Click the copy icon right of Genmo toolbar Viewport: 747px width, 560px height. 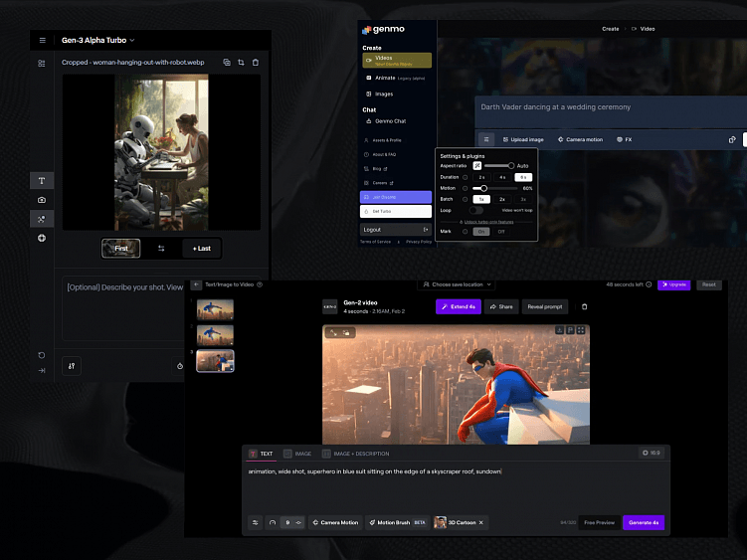click(732, 139)
